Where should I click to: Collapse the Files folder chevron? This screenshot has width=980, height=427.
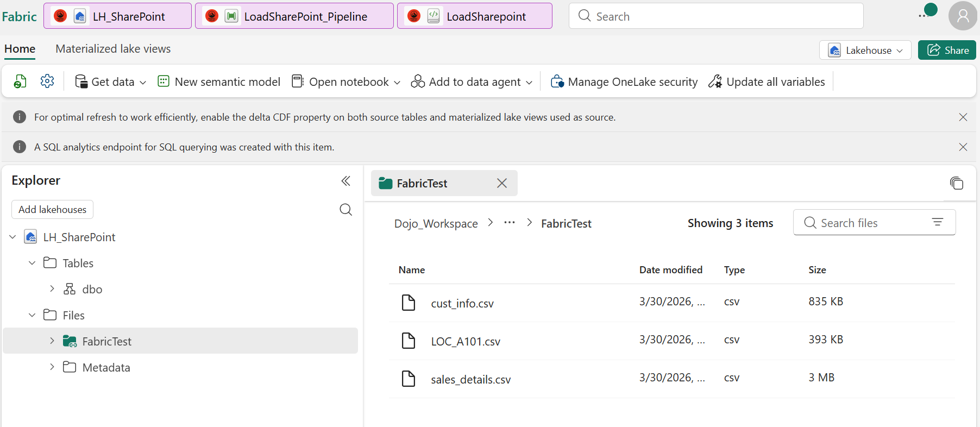coord(32,315)
